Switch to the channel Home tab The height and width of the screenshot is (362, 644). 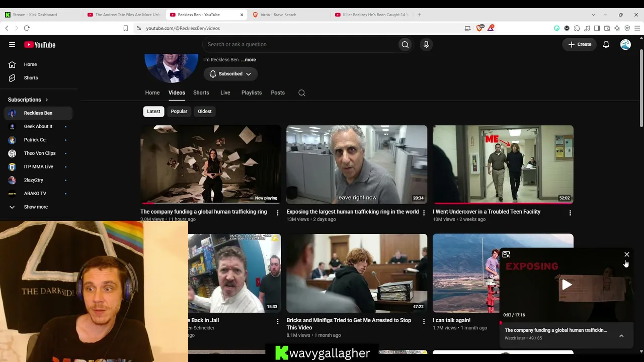point(152,93)
